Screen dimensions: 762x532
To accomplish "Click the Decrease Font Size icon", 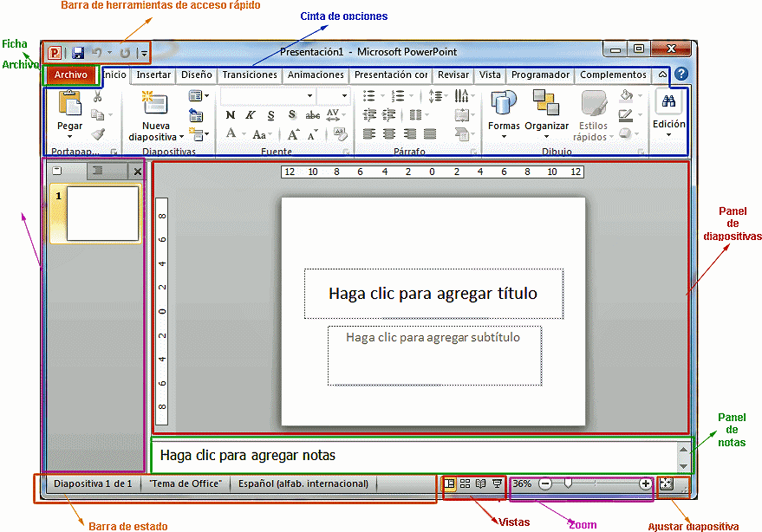I will click(312, 134).
